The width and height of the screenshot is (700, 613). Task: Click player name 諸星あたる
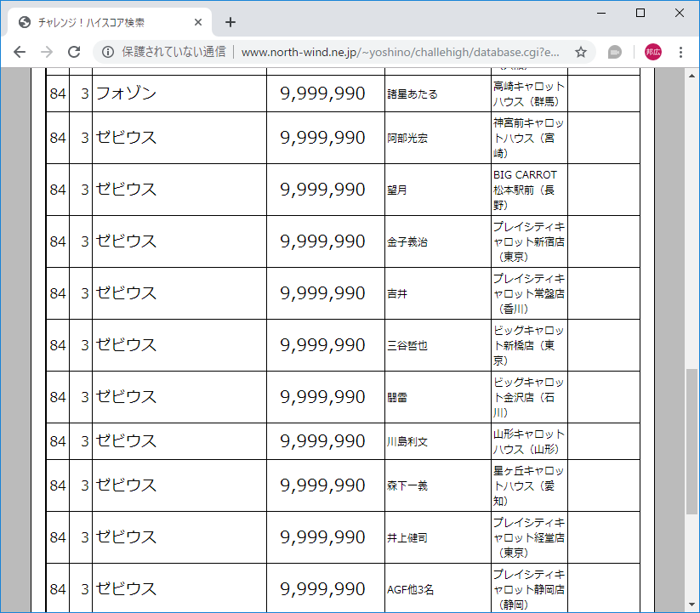pyautogui.click(x=413, y=94)
